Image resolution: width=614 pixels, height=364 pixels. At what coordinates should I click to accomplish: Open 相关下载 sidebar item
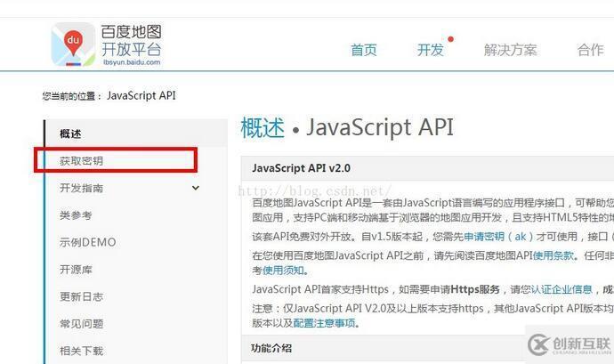point(82,351)
